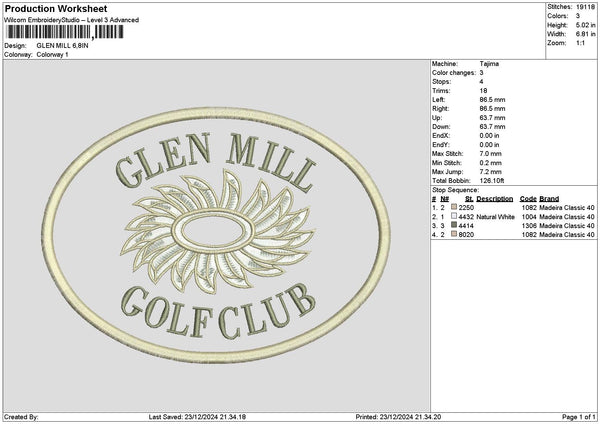This screenshot has width=600, height=424.
Task: Click 'Printed: 23/12/2024 21.34.20' footer text
Action: (398, 417)
